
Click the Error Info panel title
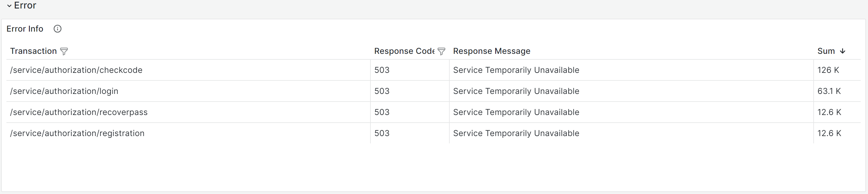tap(25, 29)
